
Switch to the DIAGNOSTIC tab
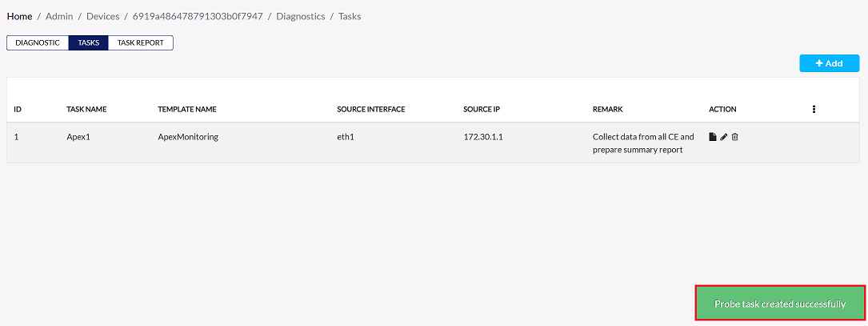point(38,42)
